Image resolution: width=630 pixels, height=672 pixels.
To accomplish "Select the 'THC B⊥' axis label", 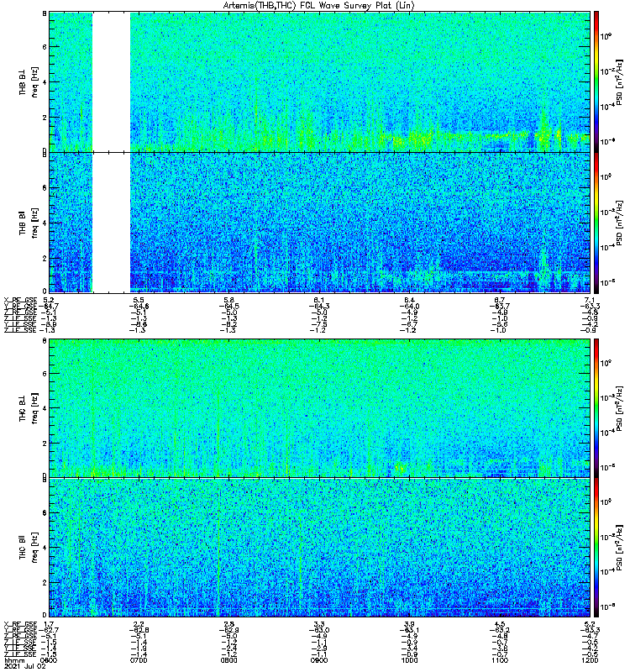I will pos(23,408).
